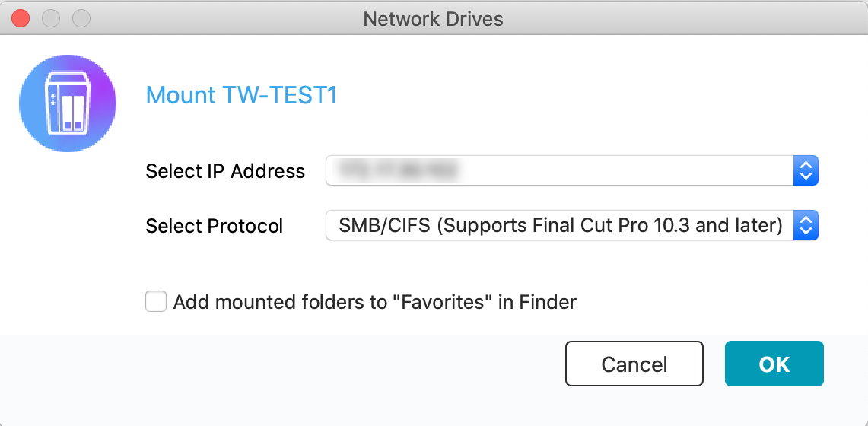868x426 pixels.
Task: Open the SMB/CIFS protocol selection box
Action: click(x=559, y=226)
